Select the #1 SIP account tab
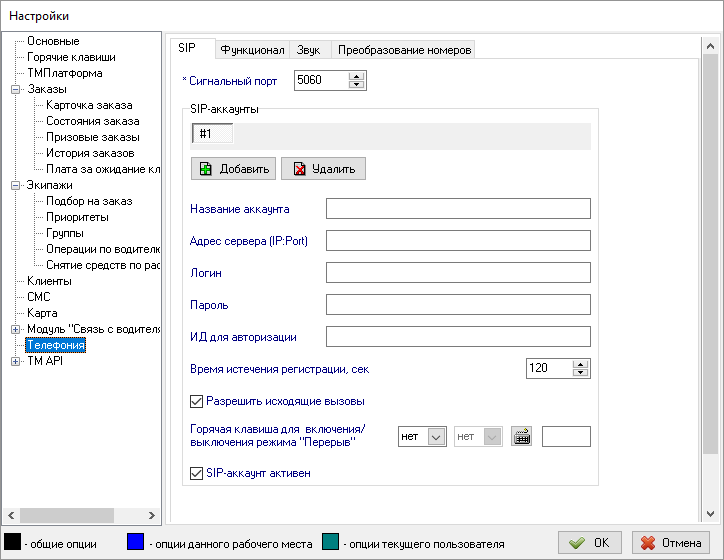The width and height of the screenshot is (724, 560). [x=213, y=133]
